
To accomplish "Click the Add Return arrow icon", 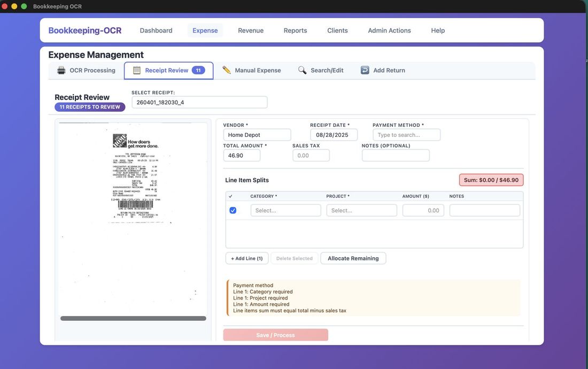I will coord(364,70).
